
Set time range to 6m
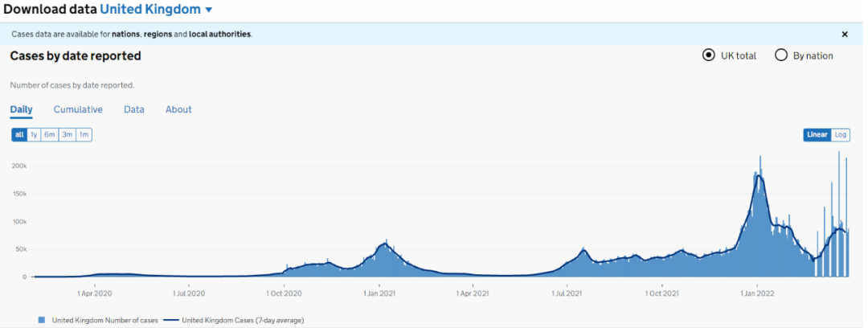click(x=50, y=135)
